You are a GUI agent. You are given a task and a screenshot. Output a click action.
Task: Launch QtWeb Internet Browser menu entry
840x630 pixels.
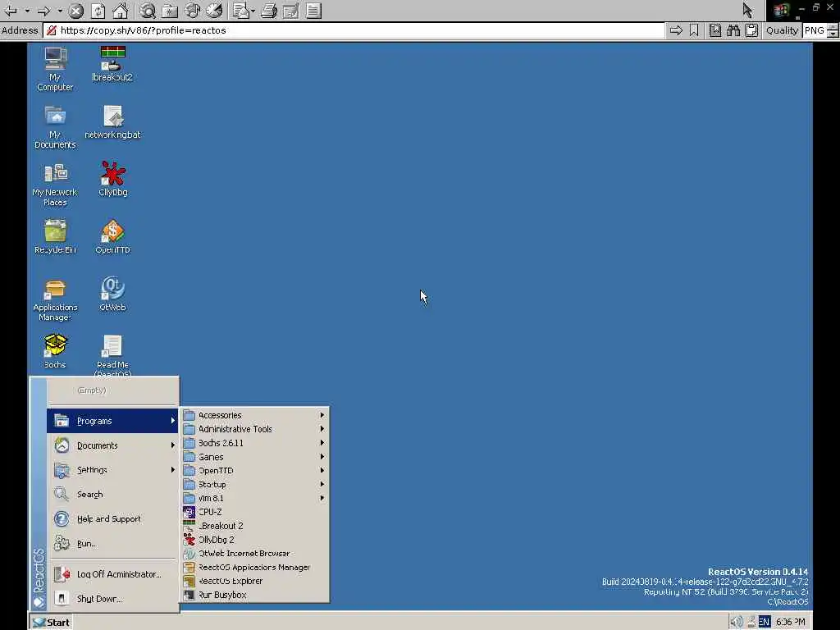pos(254,554)
